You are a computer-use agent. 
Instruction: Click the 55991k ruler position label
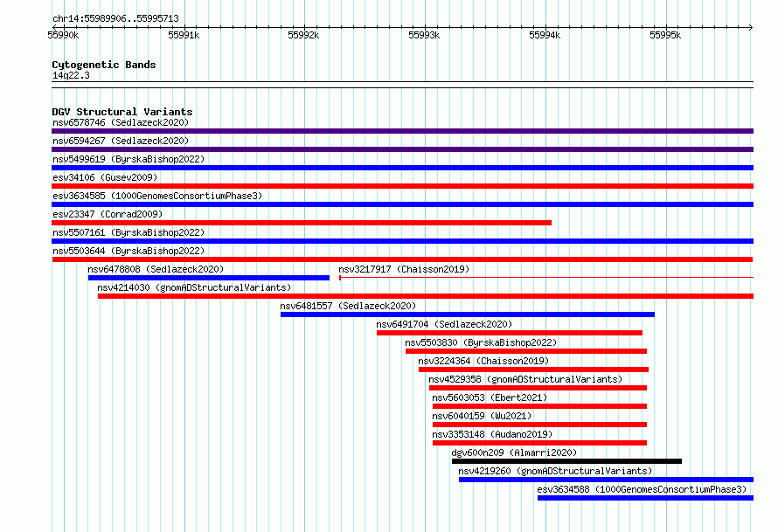click(184, 35)
